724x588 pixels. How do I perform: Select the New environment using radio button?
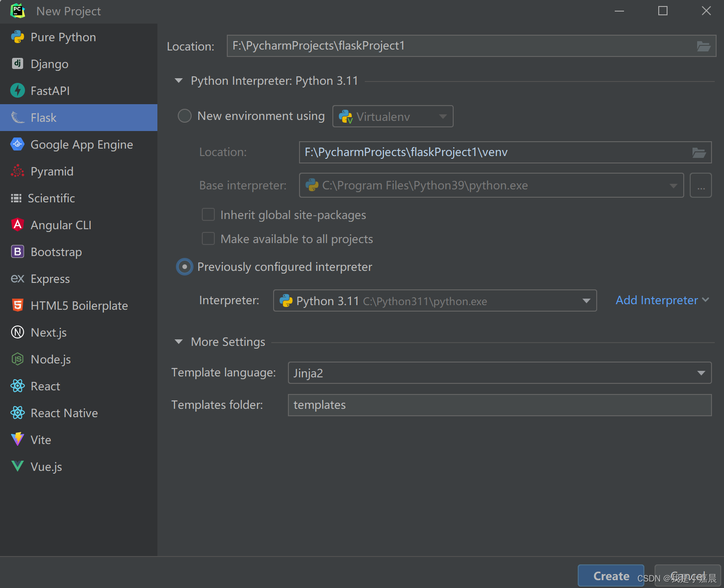(x=185, y=116)
